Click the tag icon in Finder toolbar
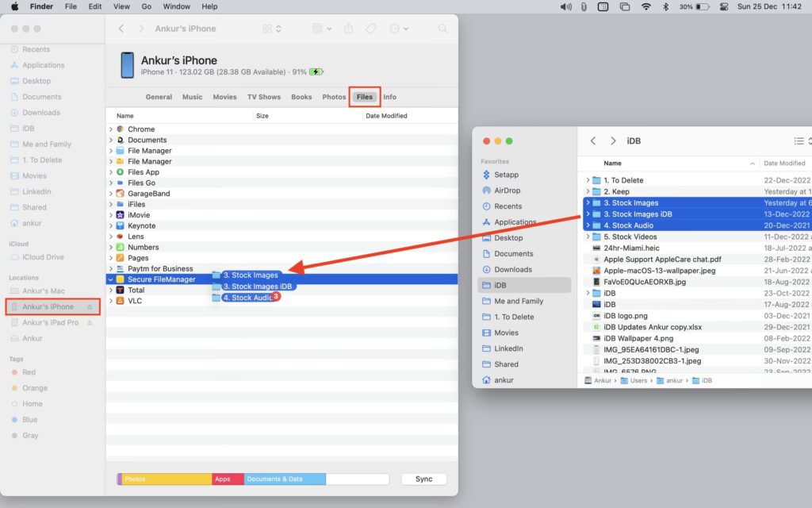The image size is (812, 508). [370, 29]
